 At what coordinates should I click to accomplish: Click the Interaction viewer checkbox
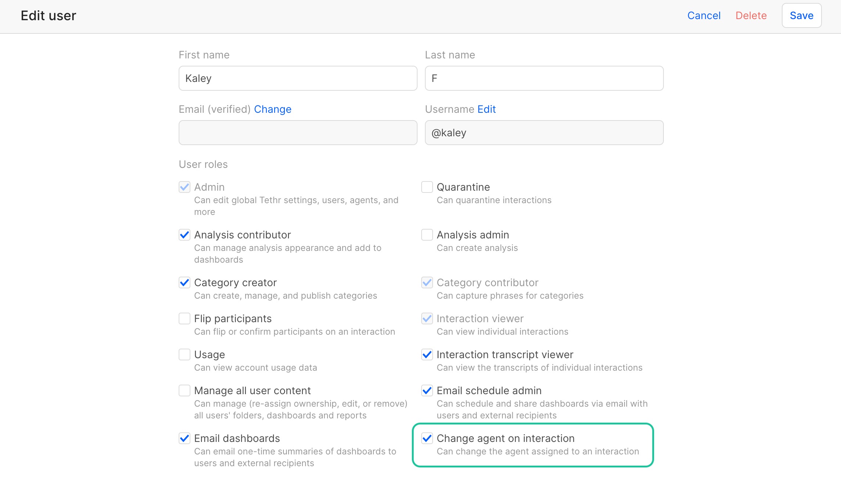[x=427, y=318]
